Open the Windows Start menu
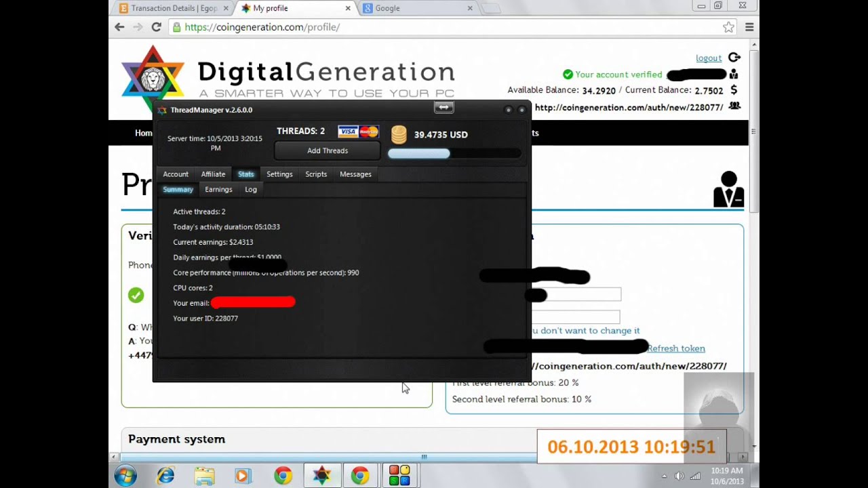The width and height of the screenshot is (868, 488). click(x=125, y=476)
